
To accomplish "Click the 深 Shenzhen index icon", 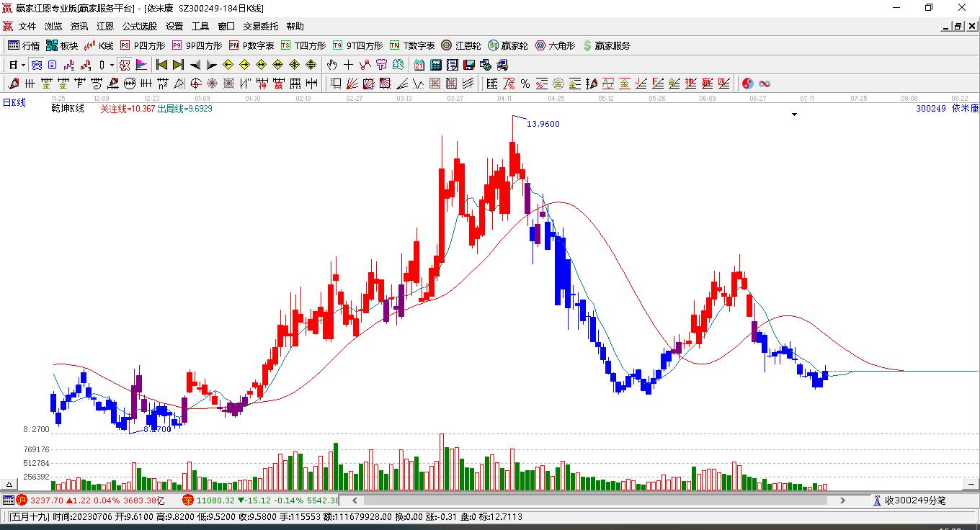I will [187, 500].
